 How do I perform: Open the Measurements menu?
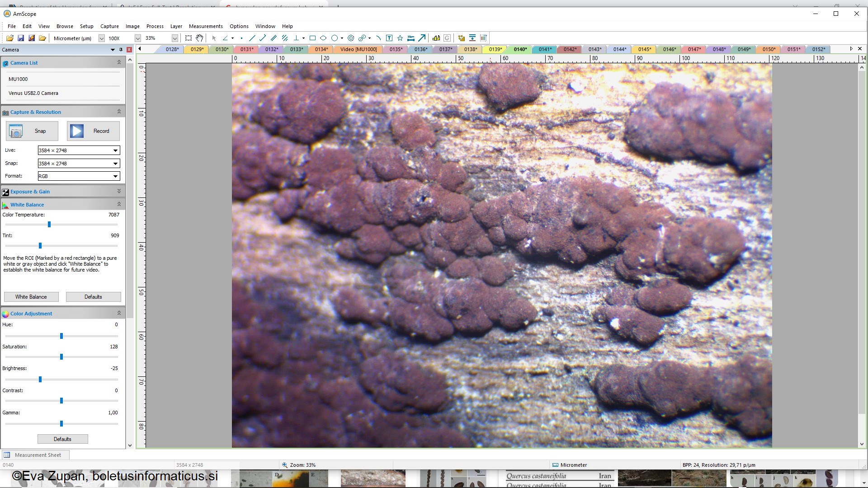click(206, 26)
